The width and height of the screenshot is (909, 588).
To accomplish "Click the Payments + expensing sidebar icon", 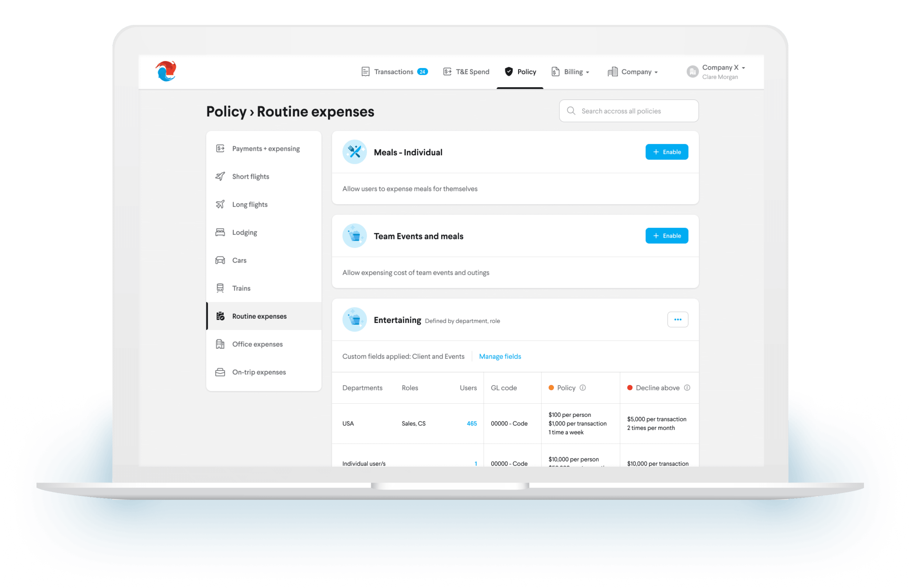I will pyautogui.click(x=220, y=149).
